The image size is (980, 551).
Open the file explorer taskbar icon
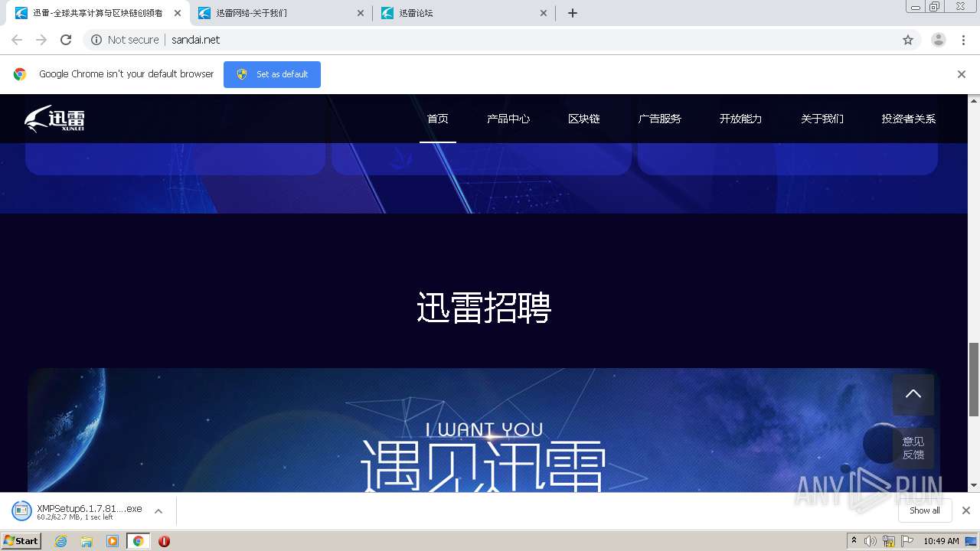point(87,541)
